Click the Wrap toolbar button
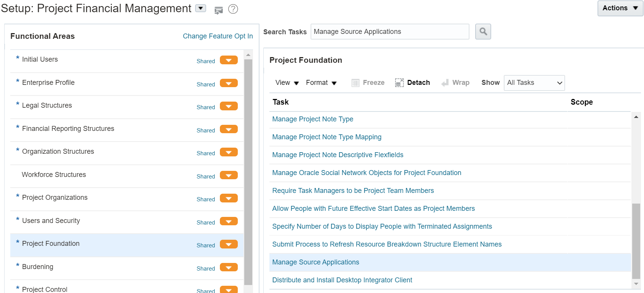Screen dimensions: 644x293 455,83
